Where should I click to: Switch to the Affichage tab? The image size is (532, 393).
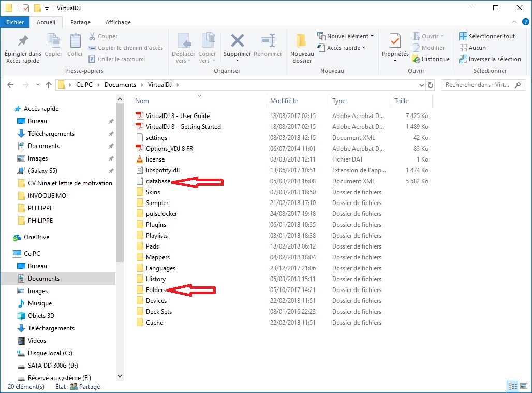point(118,22)
